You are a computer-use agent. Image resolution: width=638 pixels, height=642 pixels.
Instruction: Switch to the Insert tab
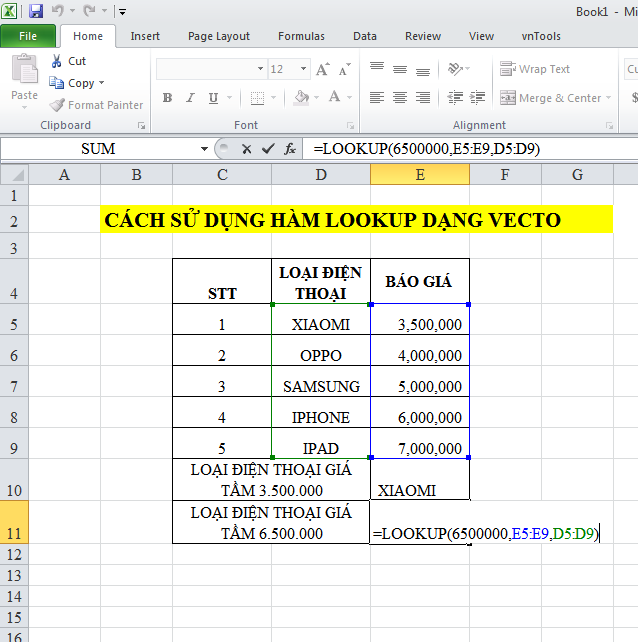pyautogui.click(x=145, y=36)
